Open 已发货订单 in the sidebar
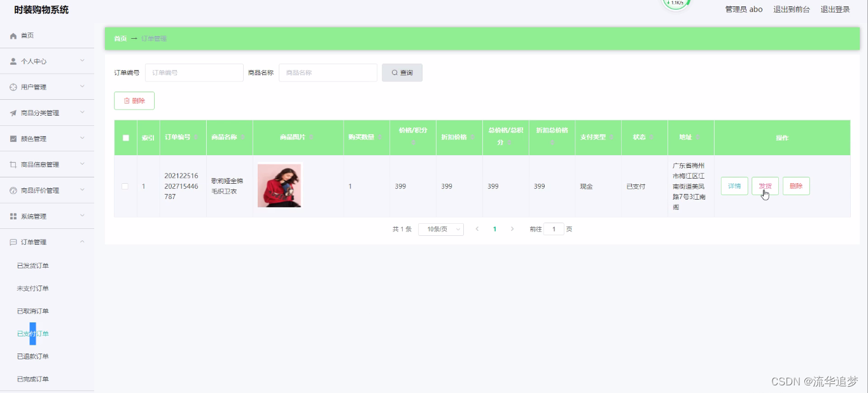This screenshot has width=868, height=393. [33, 266]
